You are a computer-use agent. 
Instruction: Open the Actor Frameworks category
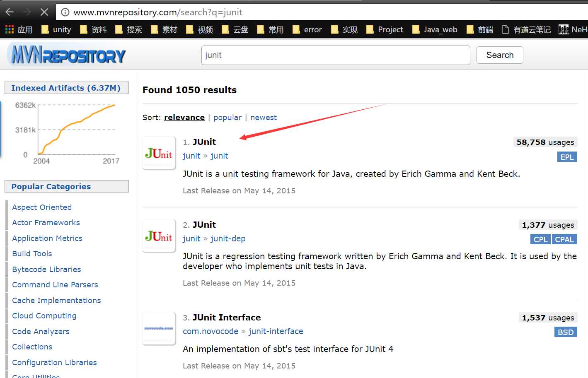click(x=46, y=223)
